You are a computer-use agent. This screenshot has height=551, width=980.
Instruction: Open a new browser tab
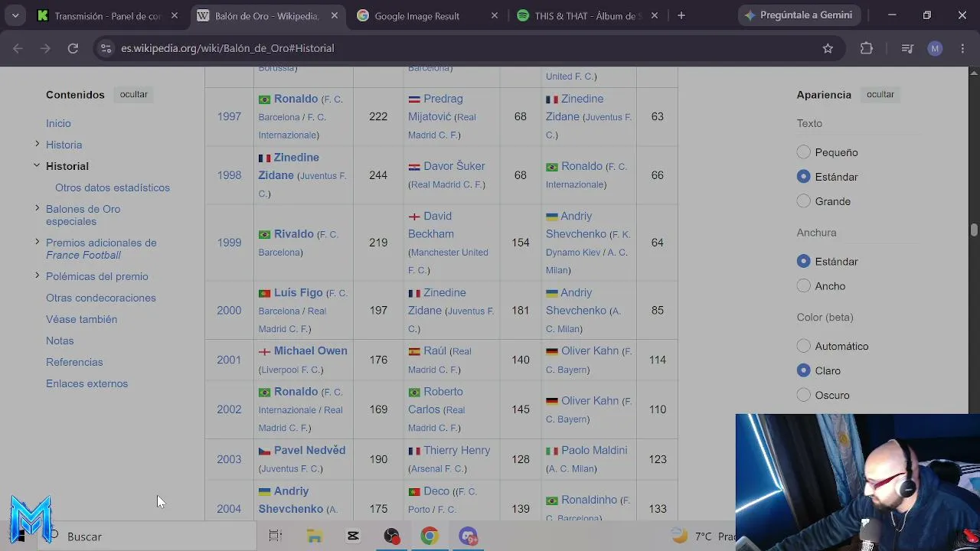[681, 15]
